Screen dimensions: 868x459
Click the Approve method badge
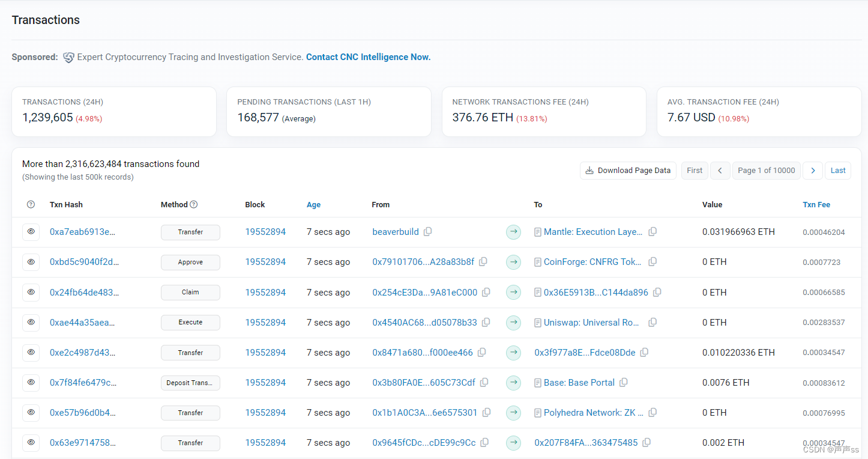[x=190, y=262]
